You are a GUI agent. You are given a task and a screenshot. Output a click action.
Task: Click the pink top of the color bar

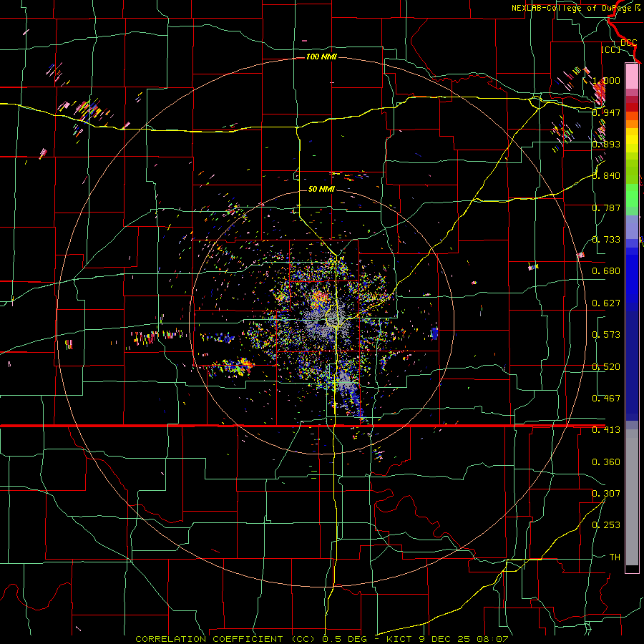[632, 76]
